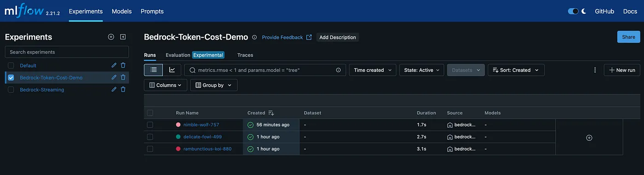Rename the Bedrock-Streaming experiment
The height and width of the screenshot is (175, 644).
[x=114, y=89]
